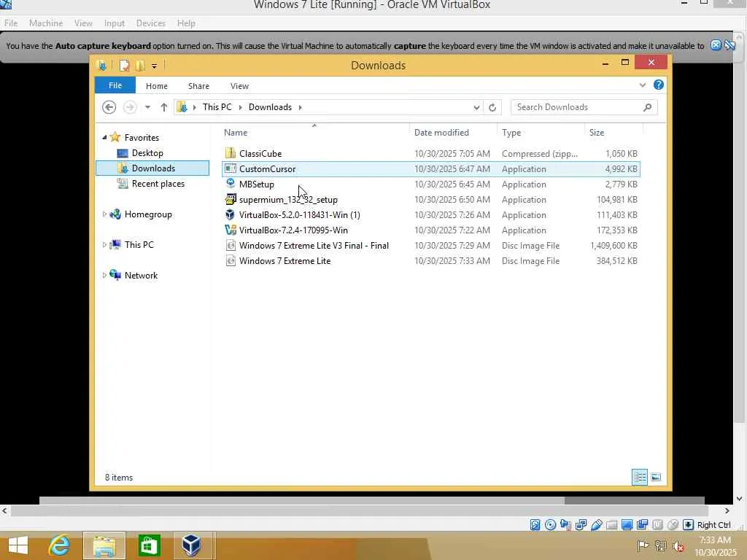This screenshot has height=560, width=747.
Task: Select the ClassiCube compressed folder
Action: coord(430,153)
